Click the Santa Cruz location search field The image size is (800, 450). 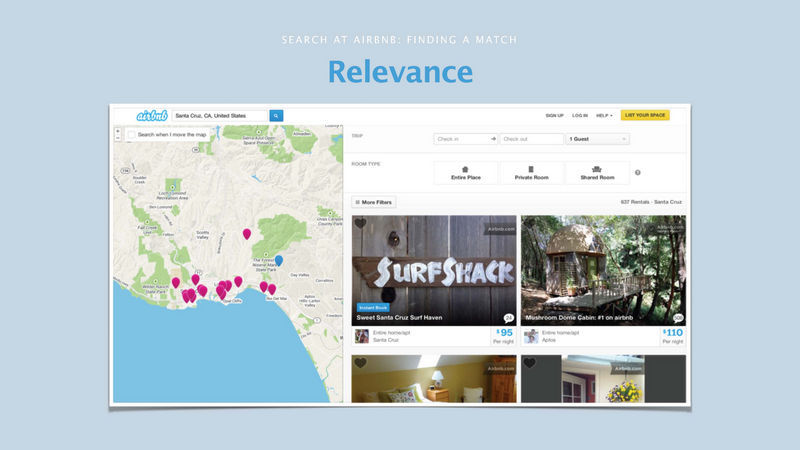(x=220, y=116)
